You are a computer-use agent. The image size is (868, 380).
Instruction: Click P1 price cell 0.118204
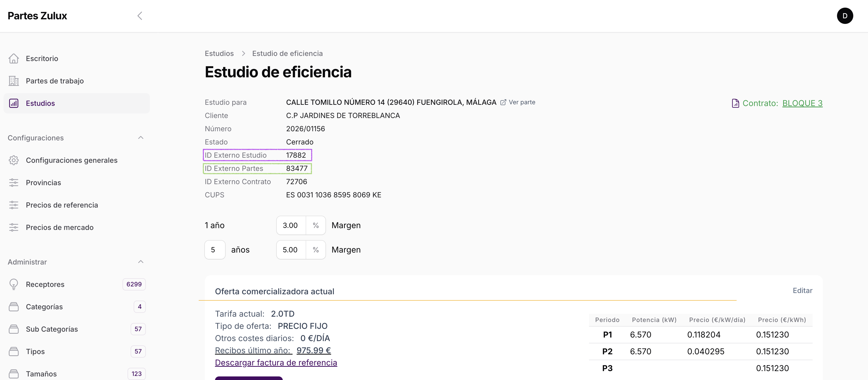[704, 334]
